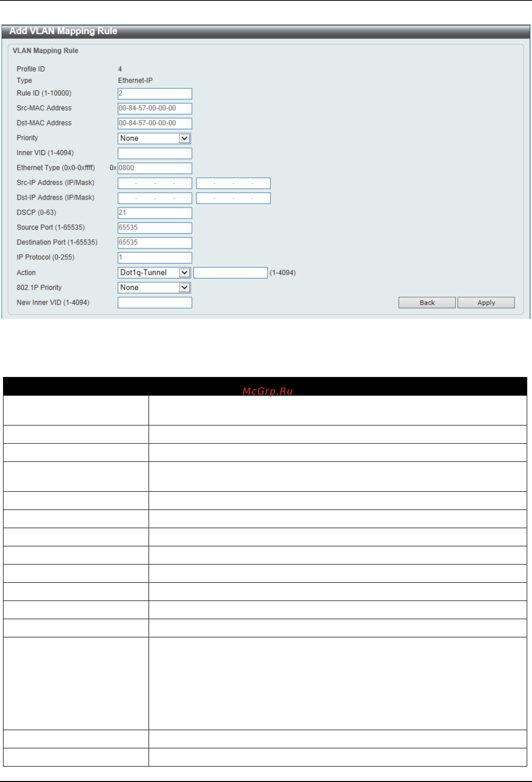Click the Ethernet Type hex field

pyautogui.click(x=155, y=168)
